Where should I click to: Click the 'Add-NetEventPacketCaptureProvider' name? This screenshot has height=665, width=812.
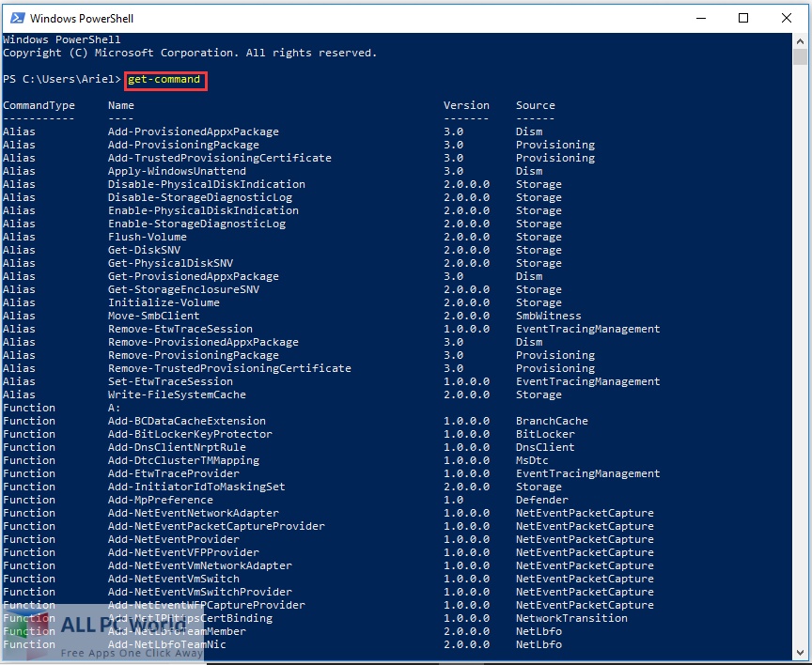point(216,526)
